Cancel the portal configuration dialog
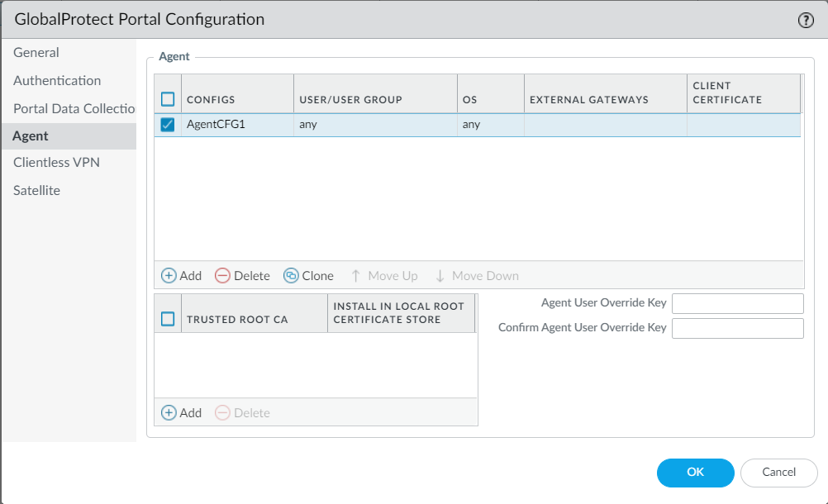828x504 pixels. pyautogui.click(x=778, y=473)
